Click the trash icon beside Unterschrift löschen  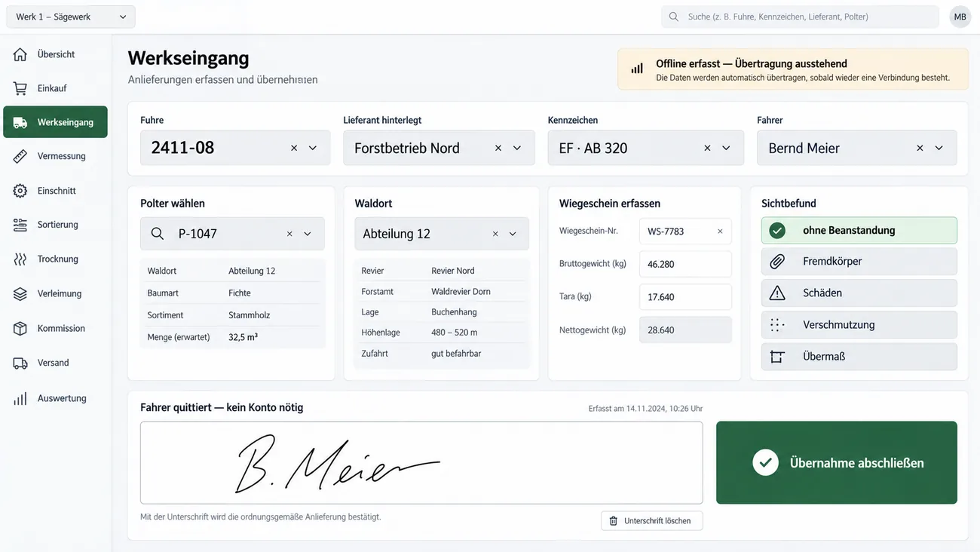[613, 521]
